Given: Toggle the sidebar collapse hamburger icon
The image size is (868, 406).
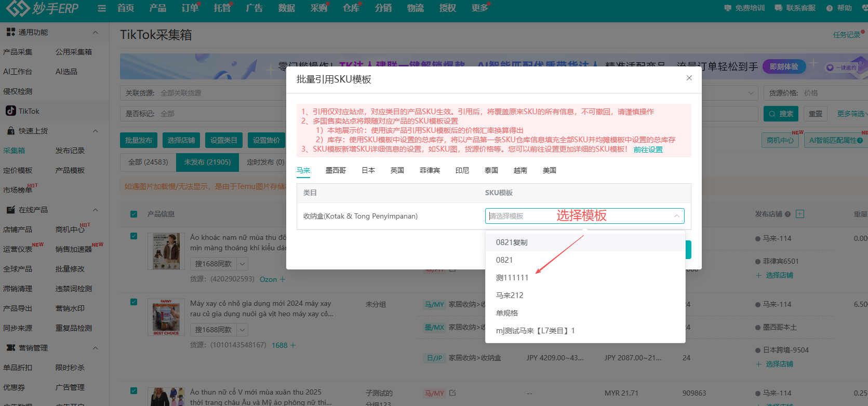Looking at the screenshot, I should pyautogui.click(x=102, y=8).
